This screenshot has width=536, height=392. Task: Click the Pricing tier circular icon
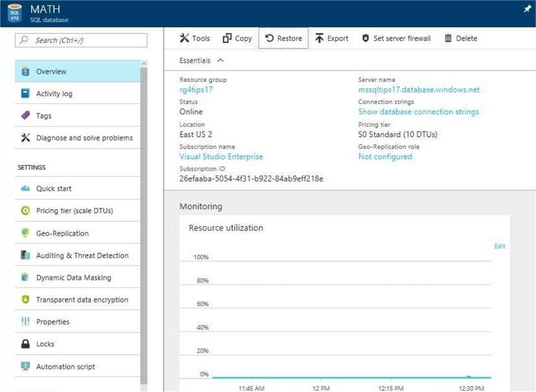pyautogui.click(x=25, y=210)
